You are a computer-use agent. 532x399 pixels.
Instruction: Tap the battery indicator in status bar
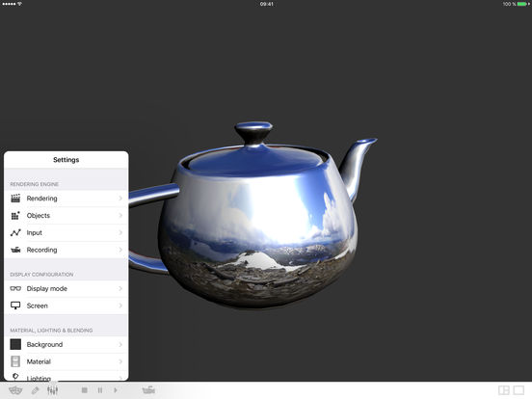pos(521,4)
